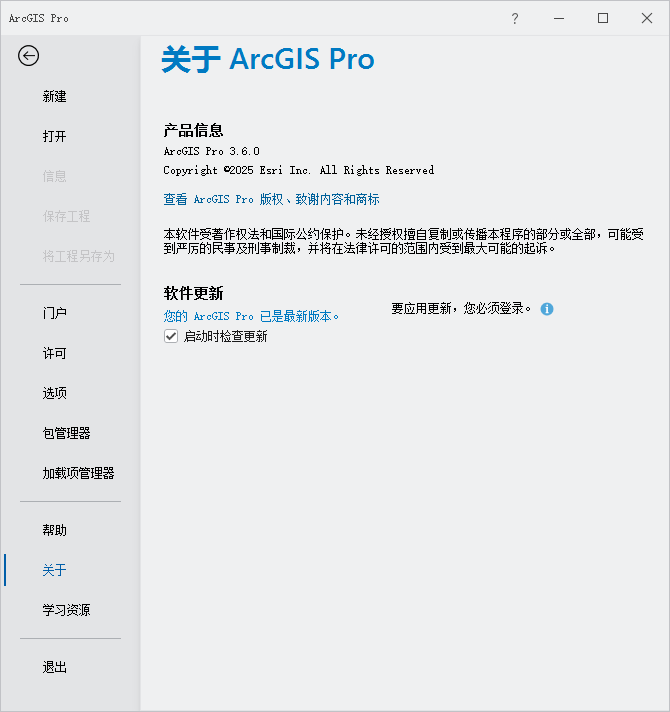The width and height of the screenshot is (670, 712).
Task: Click the blue info icon beside login notice
Action: (x=547, y=309)
